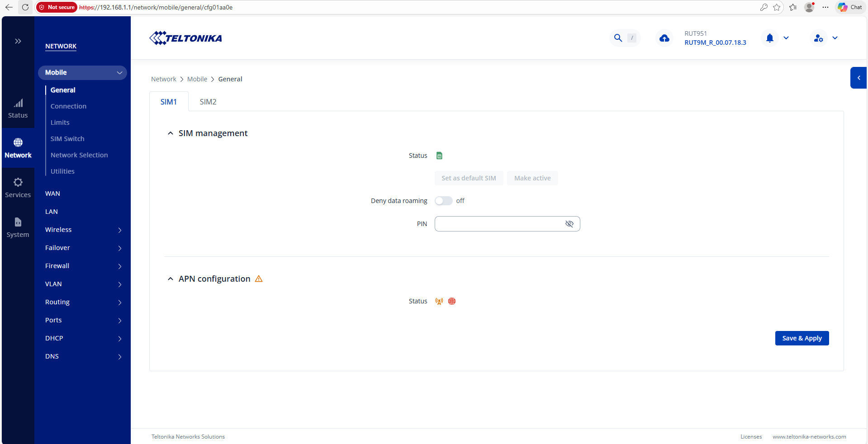Click the firmware cloud upload icon
The height and width of the screenshot is (444, 868).
664,38
